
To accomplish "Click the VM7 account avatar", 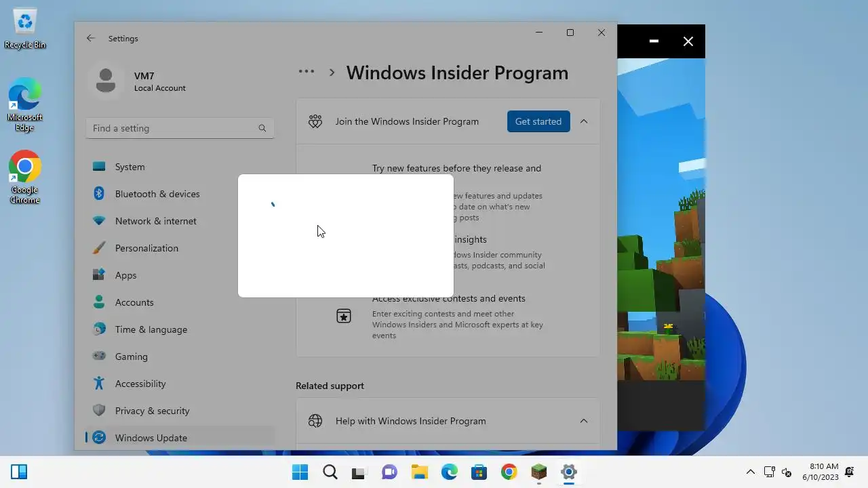I will click(106, 81).
